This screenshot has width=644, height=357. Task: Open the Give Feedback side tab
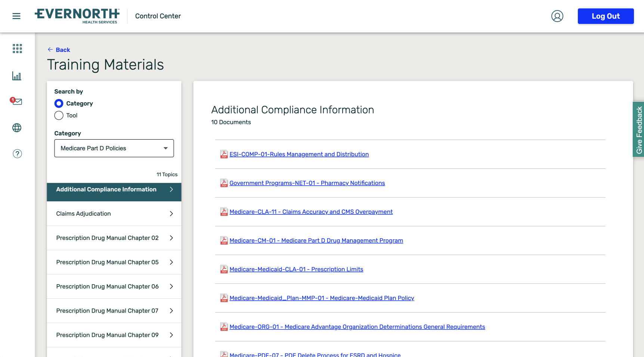pos(639,130)
